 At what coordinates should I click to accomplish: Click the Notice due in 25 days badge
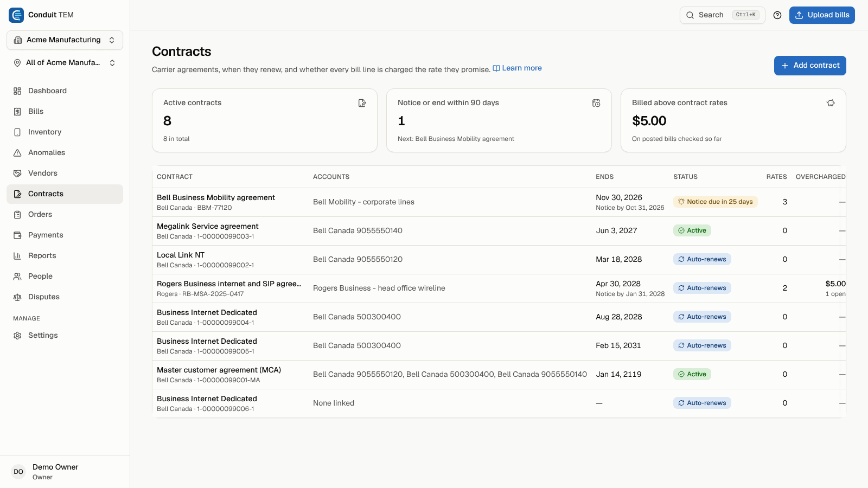[716, 202]
